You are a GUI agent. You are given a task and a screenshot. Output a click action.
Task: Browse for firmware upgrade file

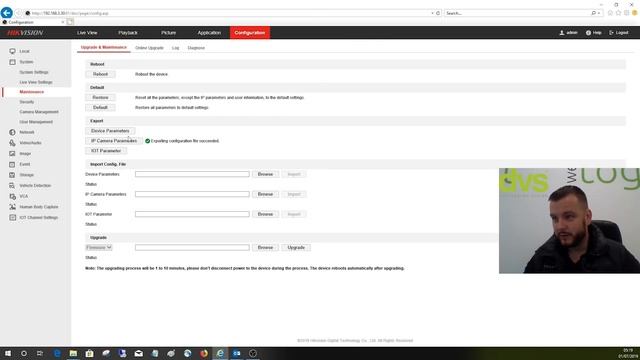click(x=265, y=247)
